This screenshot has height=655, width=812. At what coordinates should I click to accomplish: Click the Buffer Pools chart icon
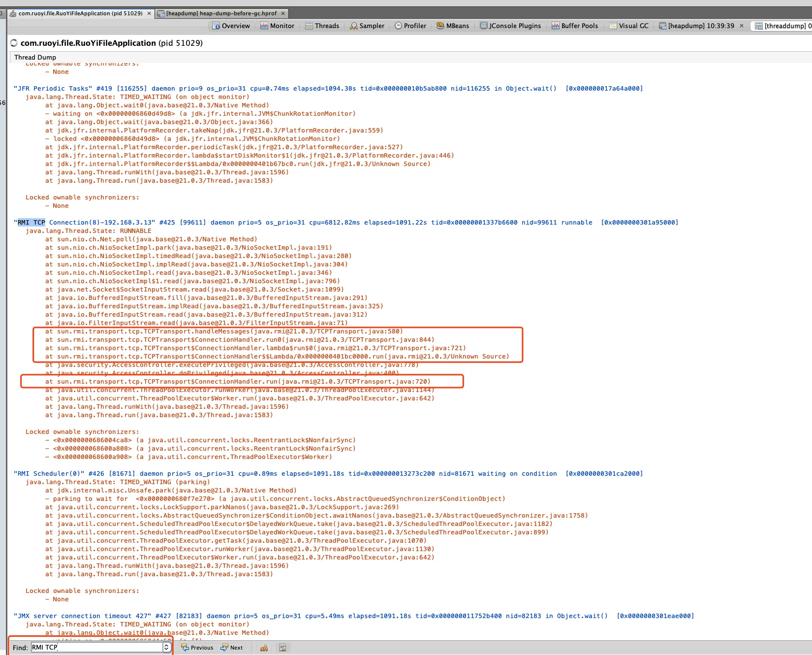[555, 26]
